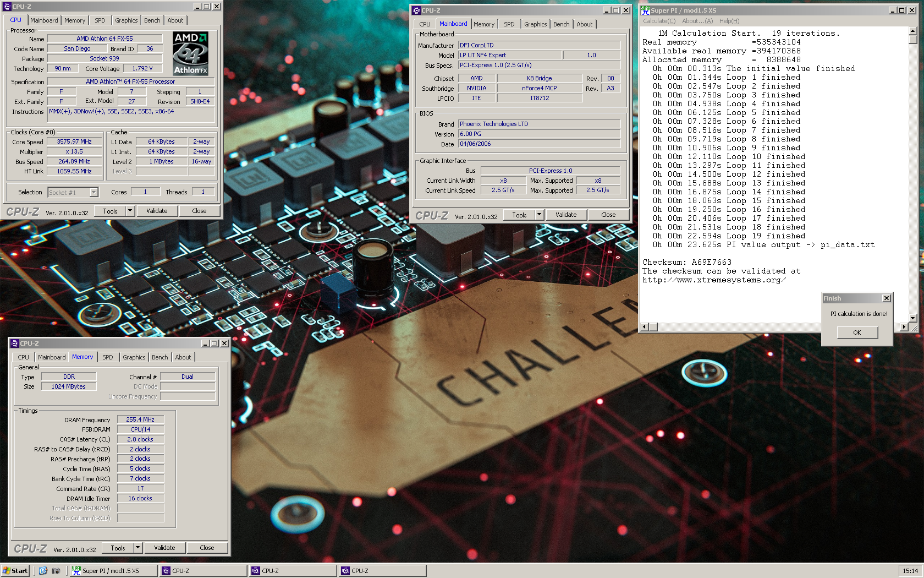Image resolution: width=924 pixels, height=578 pixels.
Task: Click Super PI vertical scrollbar down arrow
Action: 913,318
